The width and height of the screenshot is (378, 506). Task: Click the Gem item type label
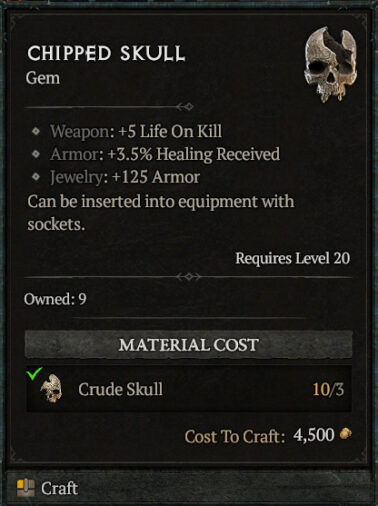point(43,78)
